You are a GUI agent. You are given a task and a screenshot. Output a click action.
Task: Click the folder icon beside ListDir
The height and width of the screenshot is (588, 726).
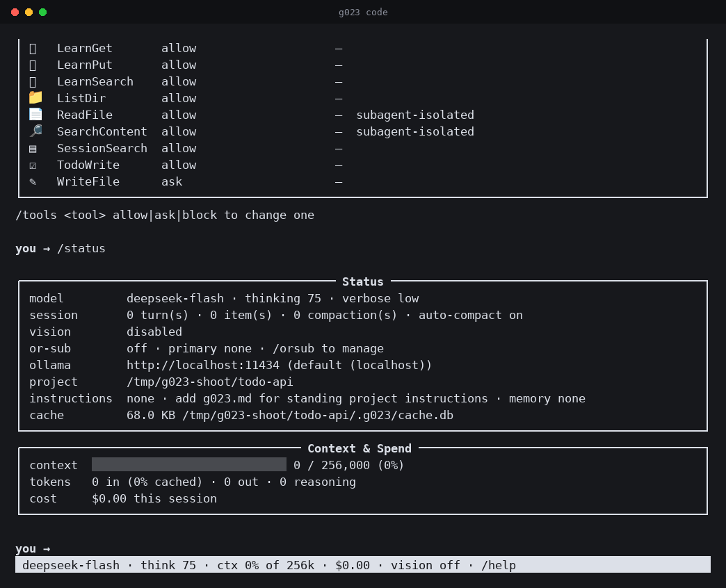coord(35,97)
